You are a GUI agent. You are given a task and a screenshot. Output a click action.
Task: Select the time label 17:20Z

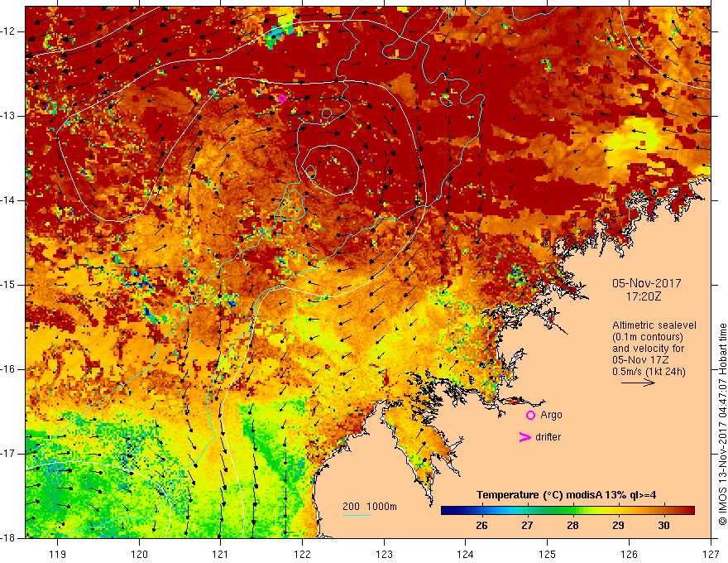coord(643,296)
